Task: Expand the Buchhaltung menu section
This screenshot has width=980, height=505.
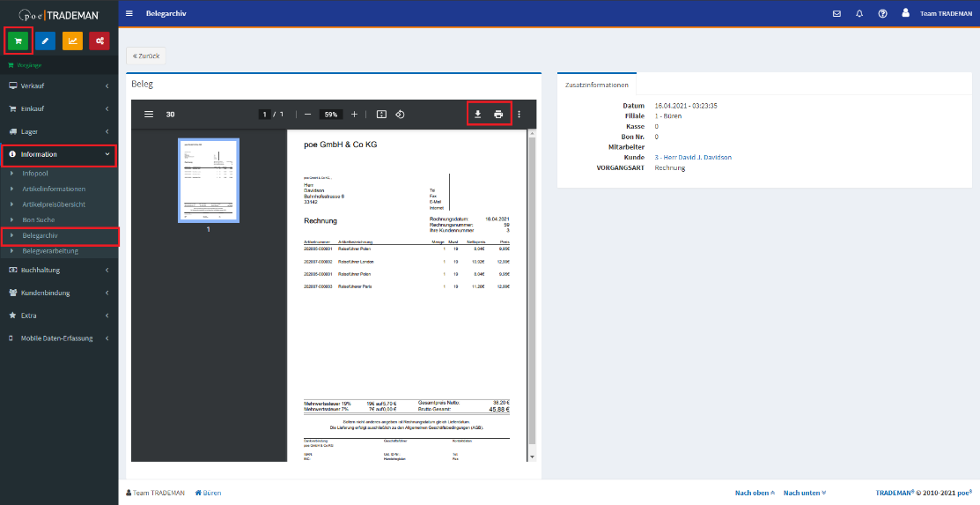Action: (58, 270)
